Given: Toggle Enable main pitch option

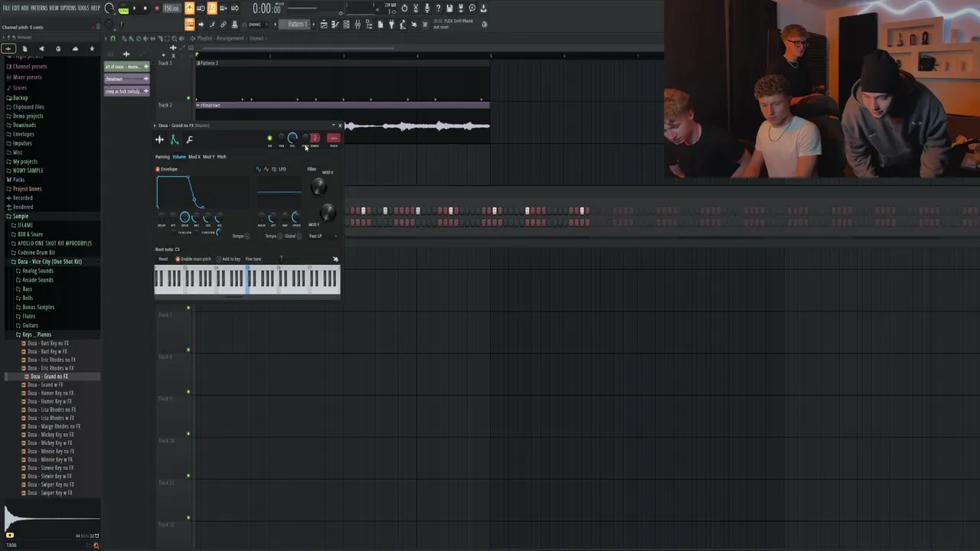Looking at the screenshot, I should click(x=193, y=259).
